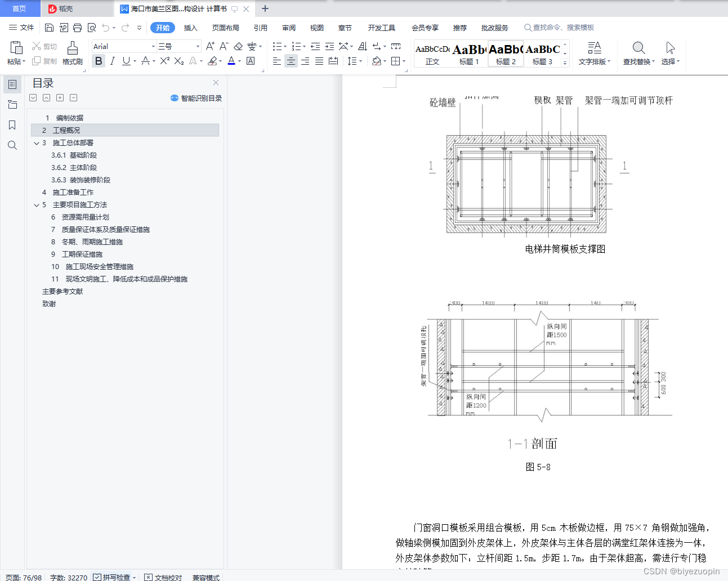
Task: Toggle show/hide paragraph marks tool
Action: tap(376, 46)
